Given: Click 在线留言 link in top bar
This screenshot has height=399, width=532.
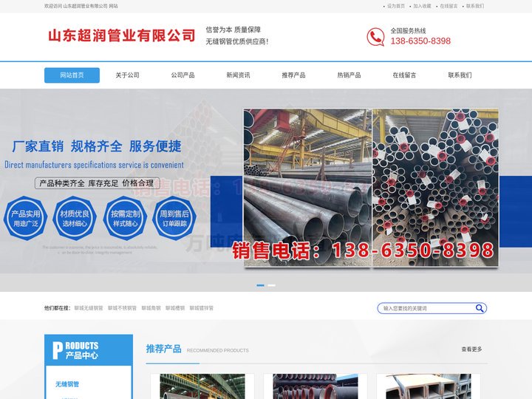Looking at the screenshot, I should coord(449,6).
